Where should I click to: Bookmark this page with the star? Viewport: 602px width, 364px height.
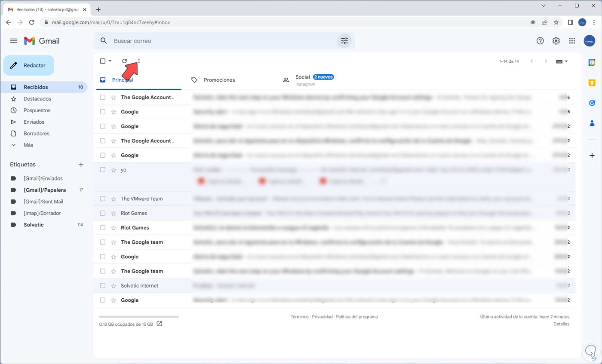(x=556, y=22)
